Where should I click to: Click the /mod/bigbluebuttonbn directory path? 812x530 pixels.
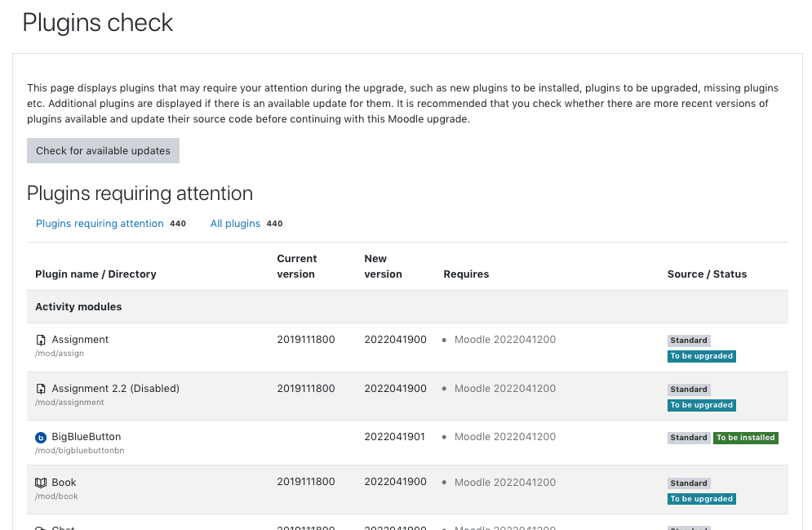tap(79, 450)
